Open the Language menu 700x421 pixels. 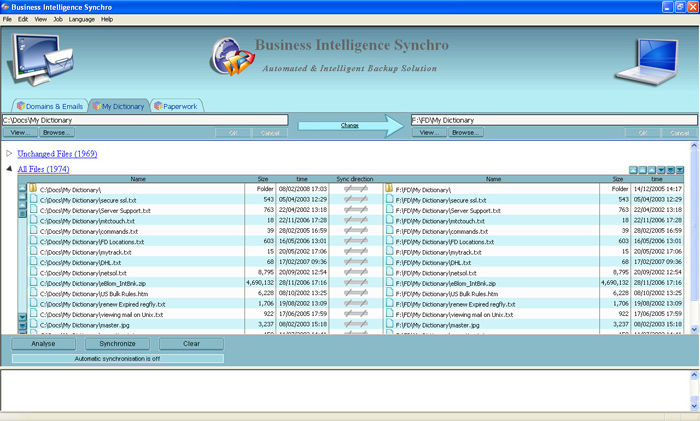82,19
